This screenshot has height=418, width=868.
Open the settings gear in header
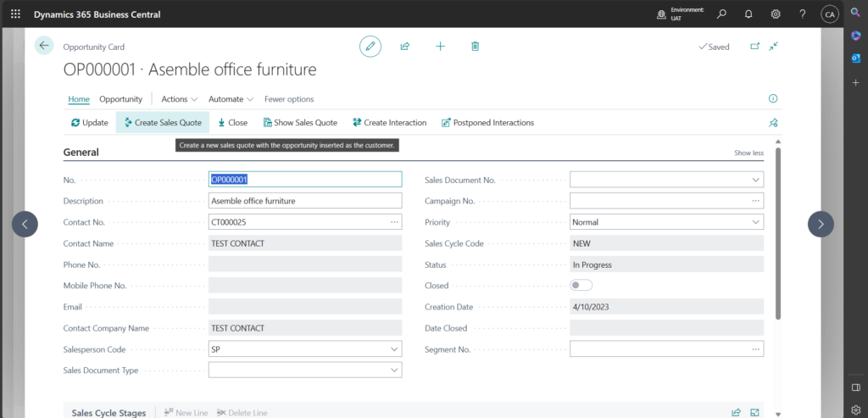(x=776, y=14)
